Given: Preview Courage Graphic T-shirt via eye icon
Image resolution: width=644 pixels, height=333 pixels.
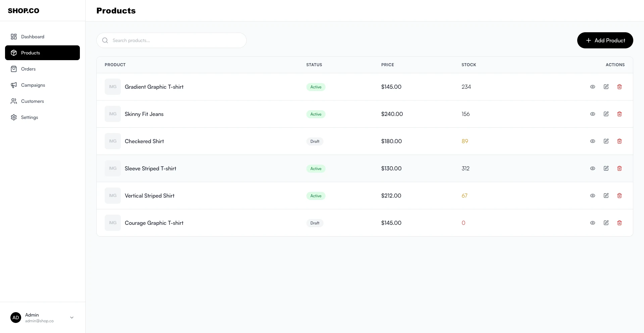Looking at the screenshot, I should [x=593, y=223].
